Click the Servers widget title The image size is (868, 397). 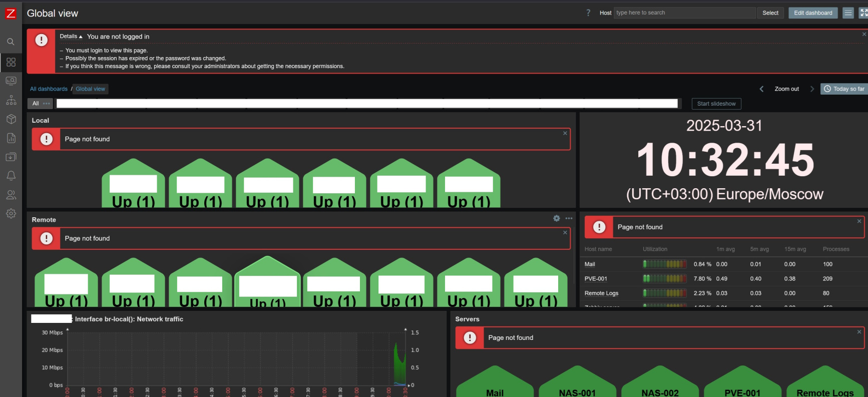[x=467, y=319]
